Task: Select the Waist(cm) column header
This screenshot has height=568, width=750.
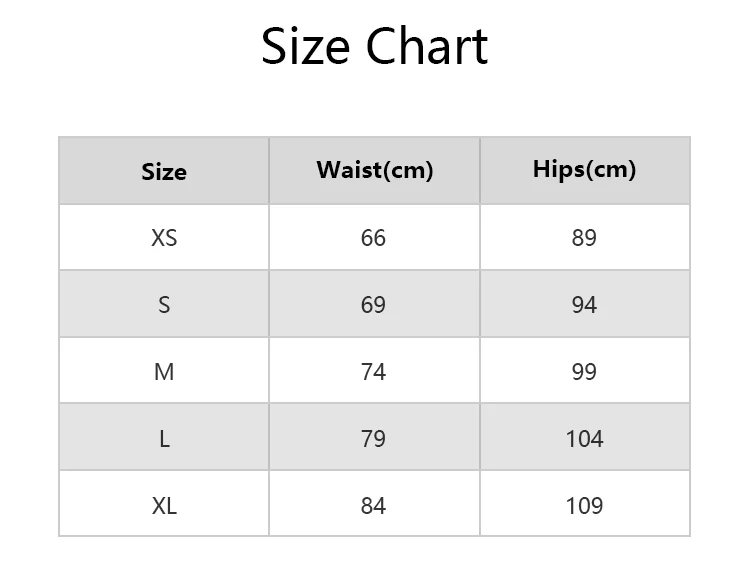Action: [375, 170]
